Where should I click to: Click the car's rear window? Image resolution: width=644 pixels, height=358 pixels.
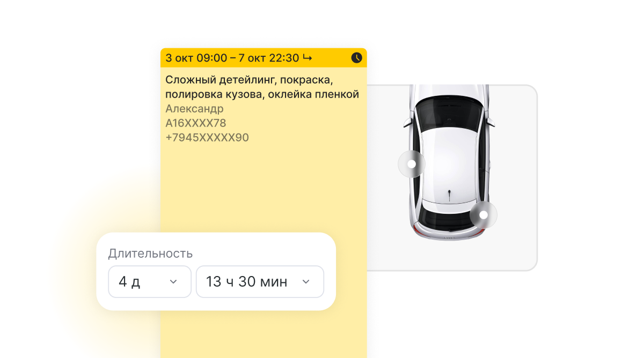pyautogui.click(x=449, y=216)
